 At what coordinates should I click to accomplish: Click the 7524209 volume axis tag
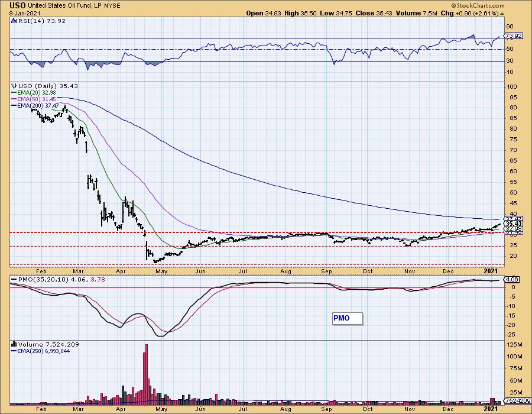point(518,400)
